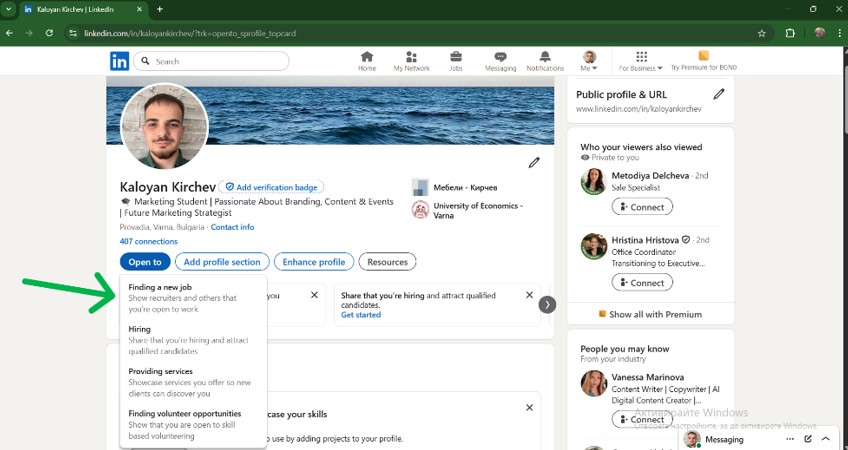Dismiss the hiring suggestion card
Image resolution: width=848 pixels, height=450 pixels.
pyautogui.click(x=529, y=295)
